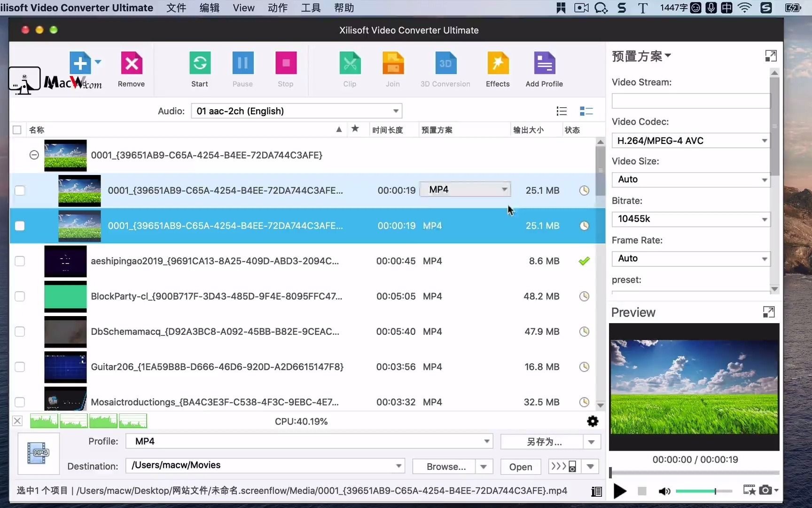The image size is (812, 508).
Task: Open the View menu
Action: click(243, 8)
